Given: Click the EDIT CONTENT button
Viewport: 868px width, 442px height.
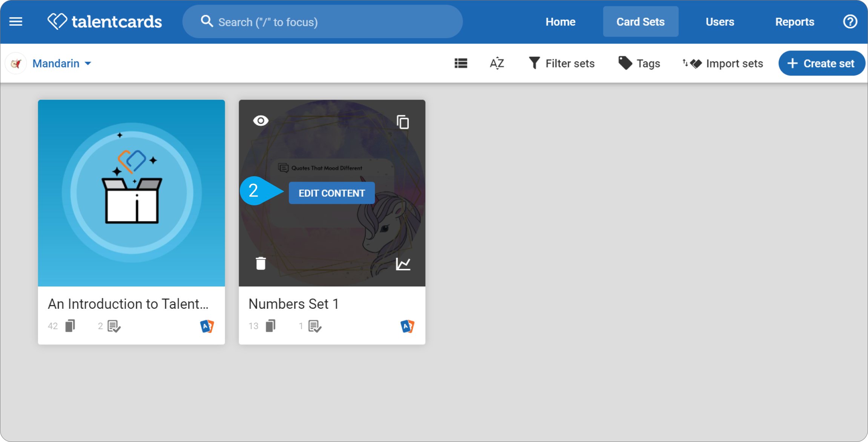Looking at the screenshot, I should coord(331,193).
